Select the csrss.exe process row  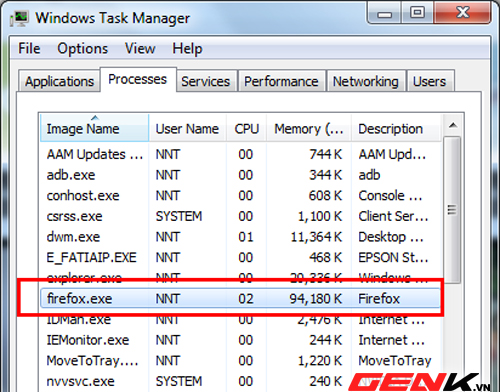[x=240, y=216]
